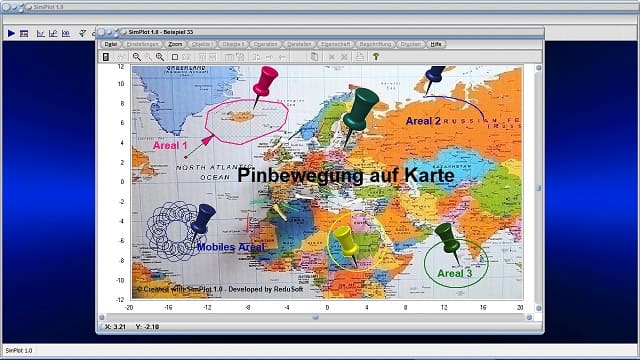Open the Eigenschaft menu
This screenshot has height=360, width=640.
[336, 44]
